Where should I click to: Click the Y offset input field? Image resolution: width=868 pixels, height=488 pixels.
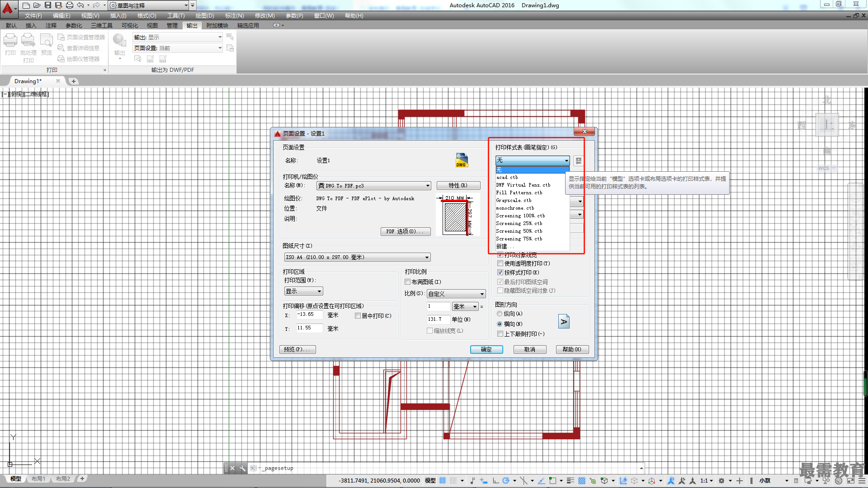[x=309, y=328]
